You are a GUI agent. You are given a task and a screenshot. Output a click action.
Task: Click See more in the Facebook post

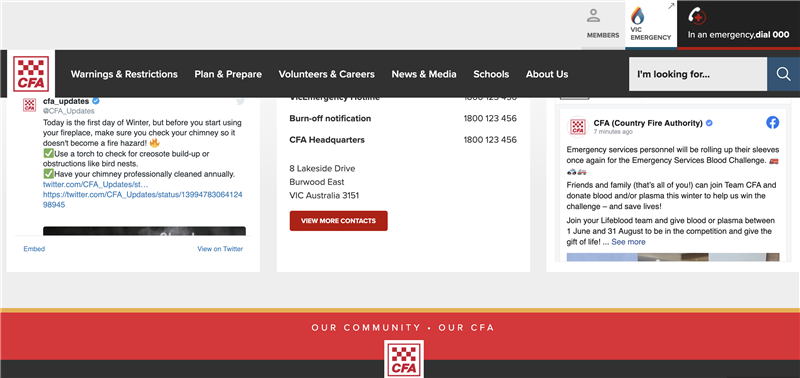click(x=628, y=242)
